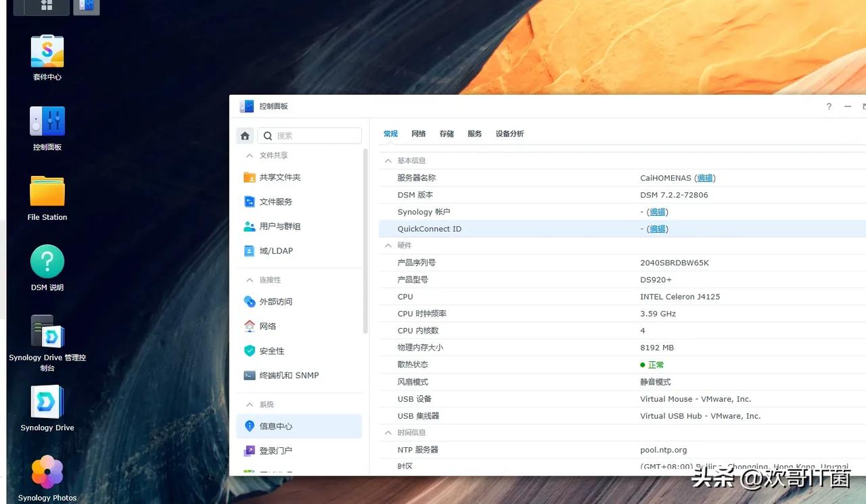Open Synology Drive Admin Console desktop icon
The height and width of the screenshot is (504, 866).
point(47,331)
